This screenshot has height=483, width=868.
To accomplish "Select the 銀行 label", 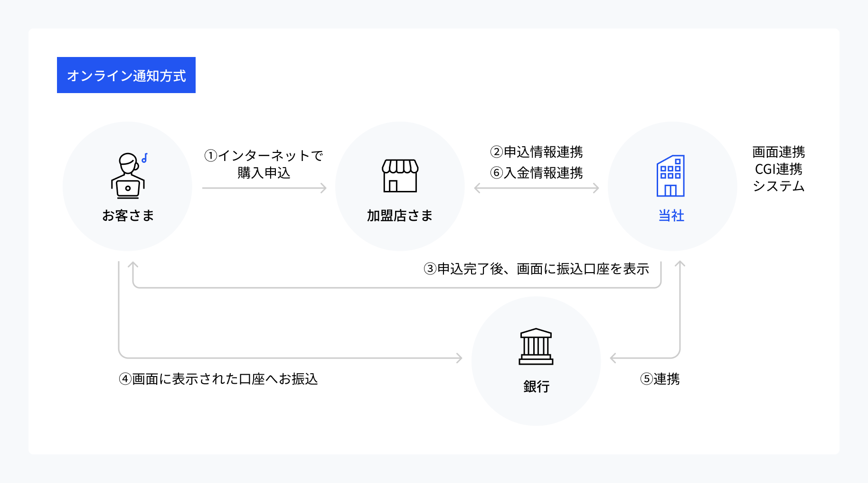I will (x=536, y=387).
